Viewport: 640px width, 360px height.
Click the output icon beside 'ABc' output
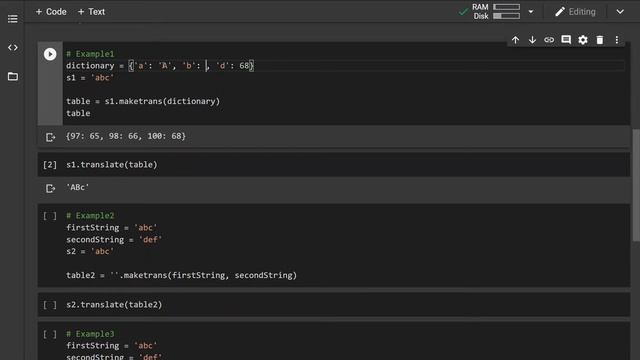(x=50, y=188)
